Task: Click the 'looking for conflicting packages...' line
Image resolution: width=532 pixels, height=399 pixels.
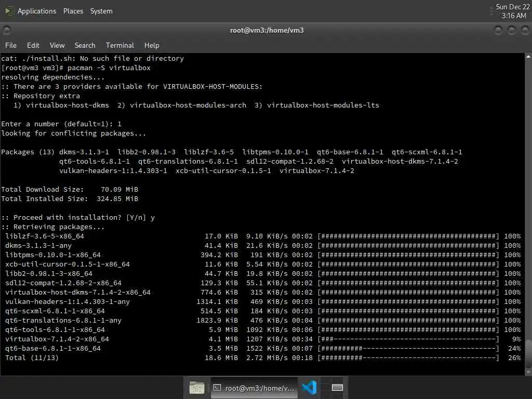Action: pyautogui.click(x=74, y=134)
